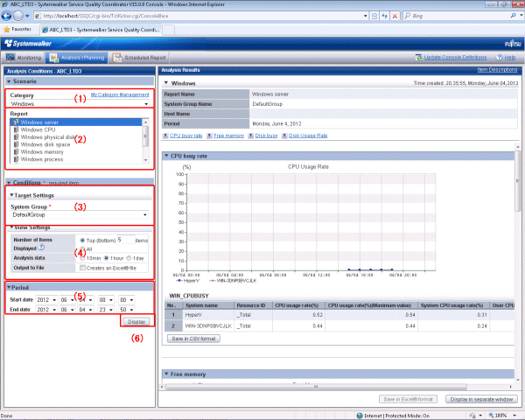Click the compatibility view icon in address bar
The height and width of the screenshot is (420, 525).
pyautogui.click(x=374, y=16)
